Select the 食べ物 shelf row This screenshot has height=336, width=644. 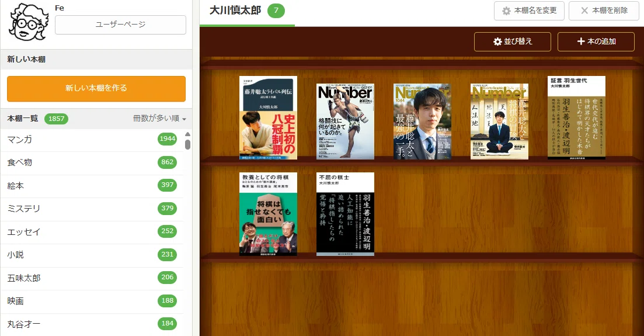tap(92, 162)
